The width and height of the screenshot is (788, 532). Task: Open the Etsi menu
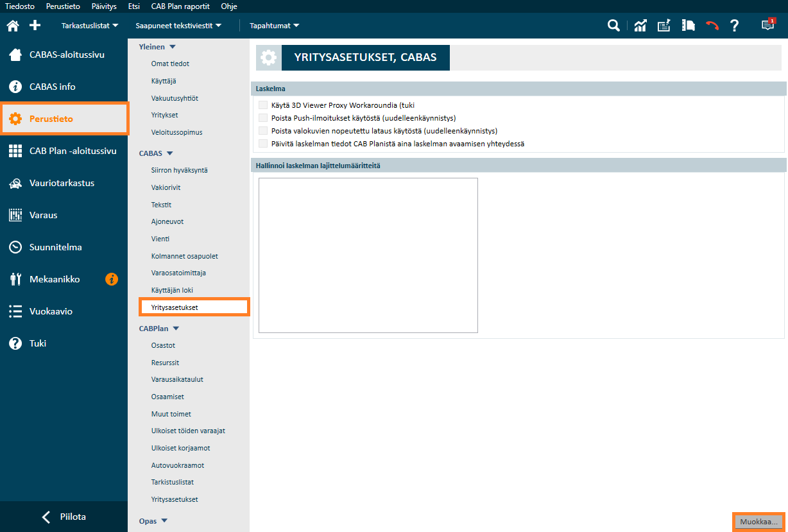[134, 6]
